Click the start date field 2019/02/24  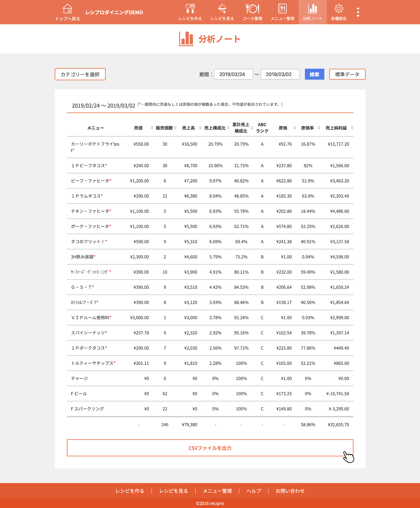(233, 74)
